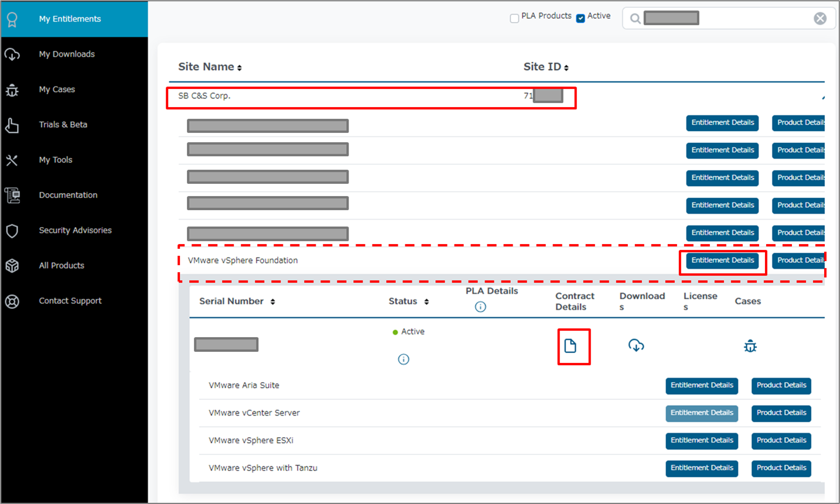Open Security Advisories menu item
Image resolution: width=840 pixels, height=504 pixels.
75,230
